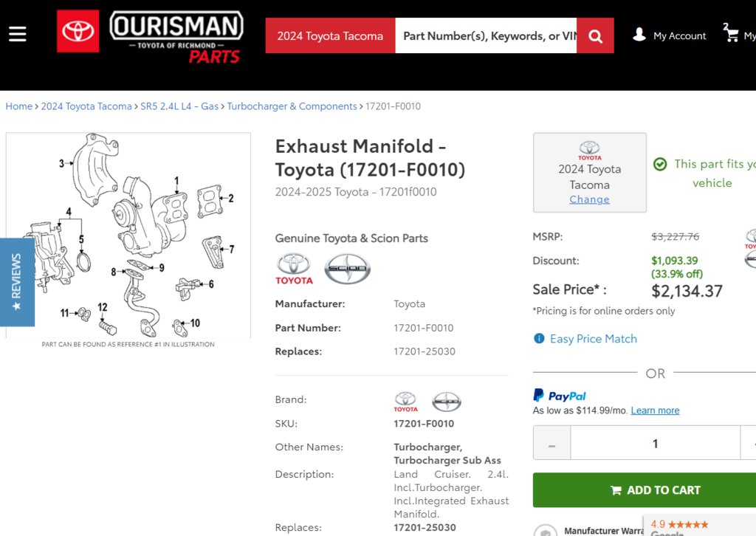Open Turbocharger & Components breadcrumb link
The image size is (756, 536).
pos(292,106)
